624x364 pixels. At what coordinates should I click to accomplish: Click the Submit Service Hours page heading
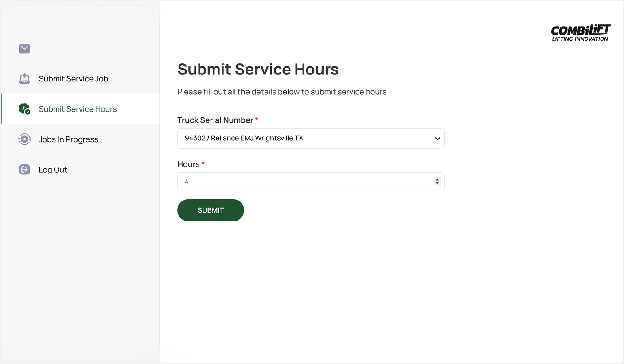coord(258,70)
